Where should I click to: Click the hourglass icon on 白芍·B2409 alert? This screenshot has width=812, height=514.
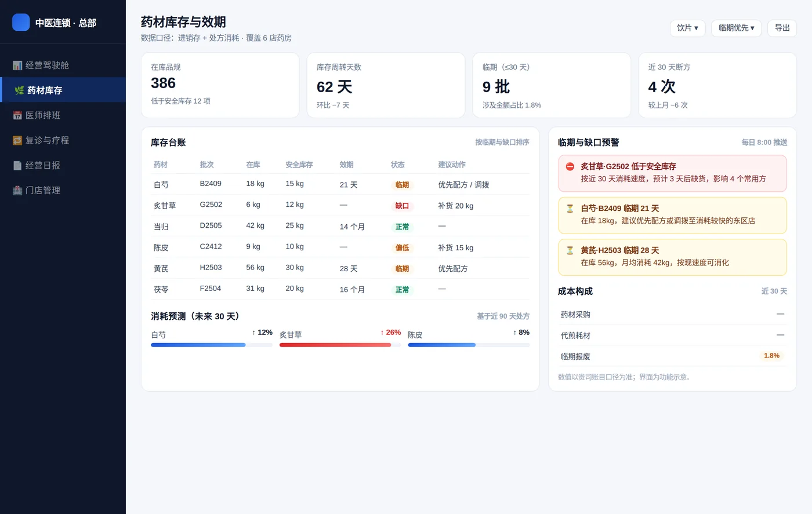click(x=570, y=209)
